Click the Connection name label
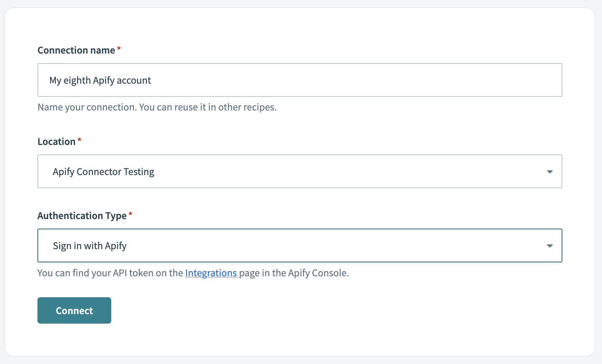The width and height of the screenshot is (602, 364). [76, 50]
